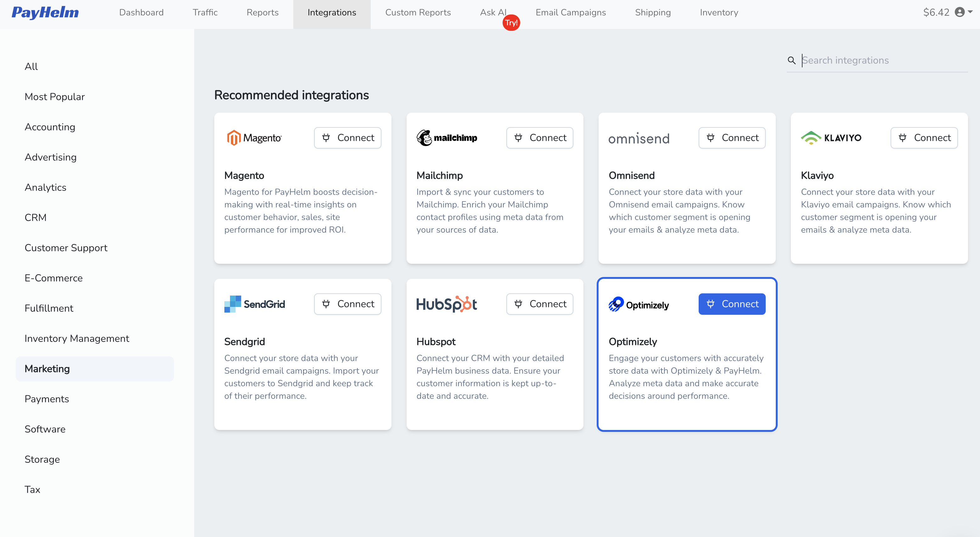Open the Accounting category
980x537 pixels.
click(50, 127)
